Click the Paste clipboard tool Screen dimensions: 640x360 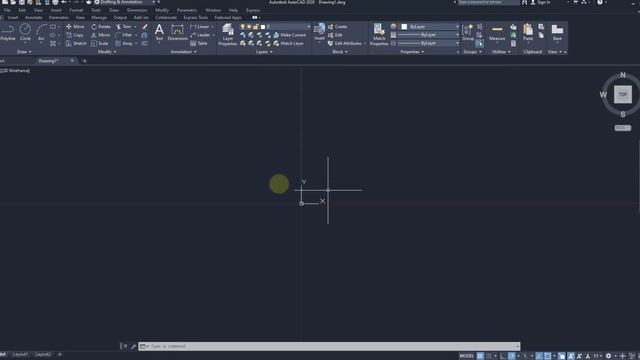[x=528, y=32]
